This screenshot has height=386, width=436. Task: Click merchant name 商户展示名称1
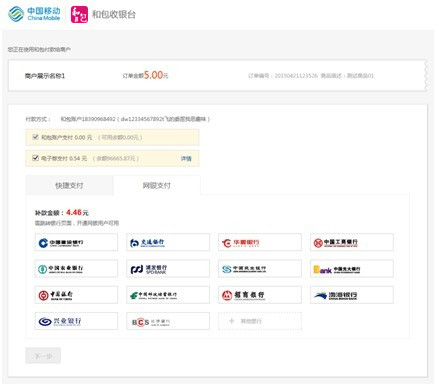click(x=45, y=76)
